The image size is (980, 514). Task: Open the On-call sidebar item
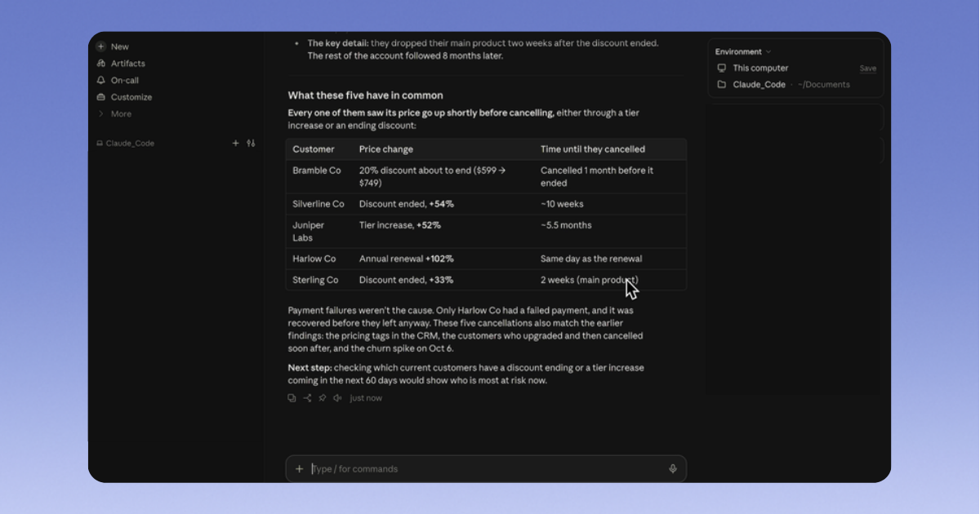point(118,81)
